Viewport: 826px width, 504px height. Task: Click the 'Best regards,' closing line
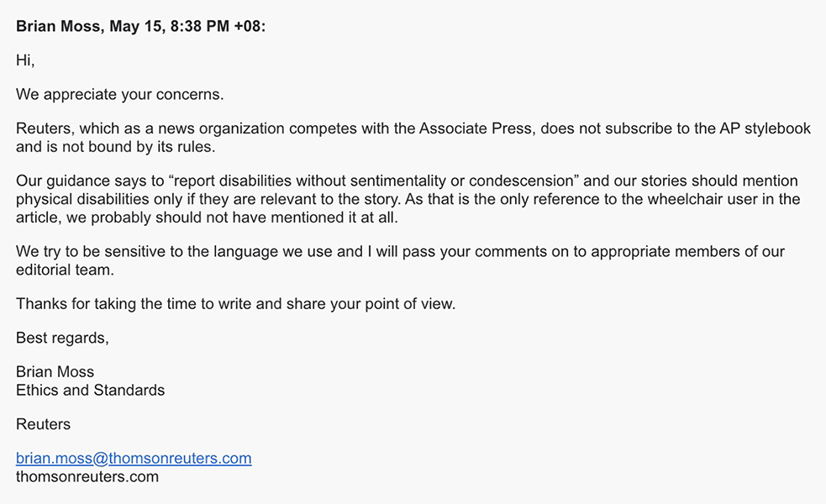pos(62,339)
